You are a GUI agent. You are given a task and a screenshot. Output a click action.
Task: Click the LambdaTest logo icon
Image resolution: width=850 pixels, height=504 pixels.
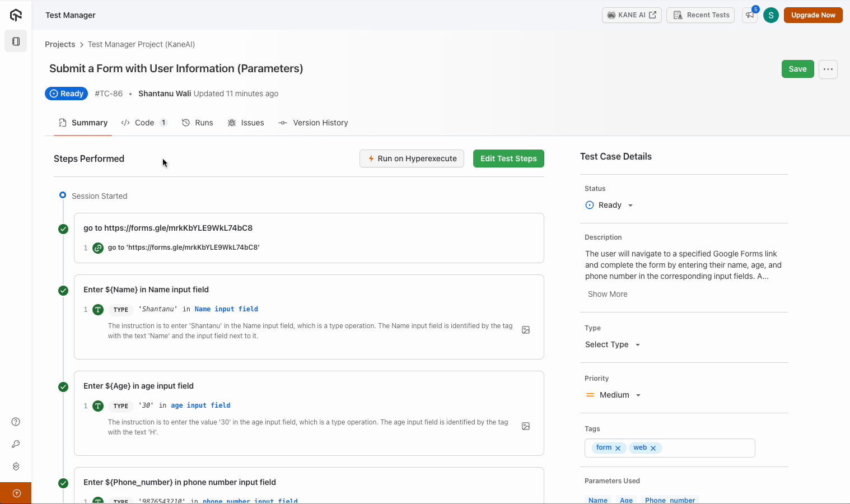pos(16,15)
